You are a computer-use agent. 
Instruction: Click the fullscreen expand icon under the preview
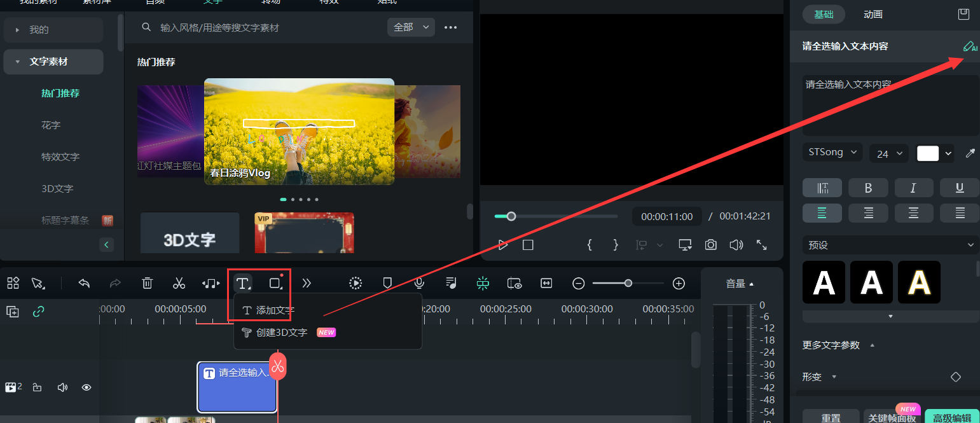(761, 245)
